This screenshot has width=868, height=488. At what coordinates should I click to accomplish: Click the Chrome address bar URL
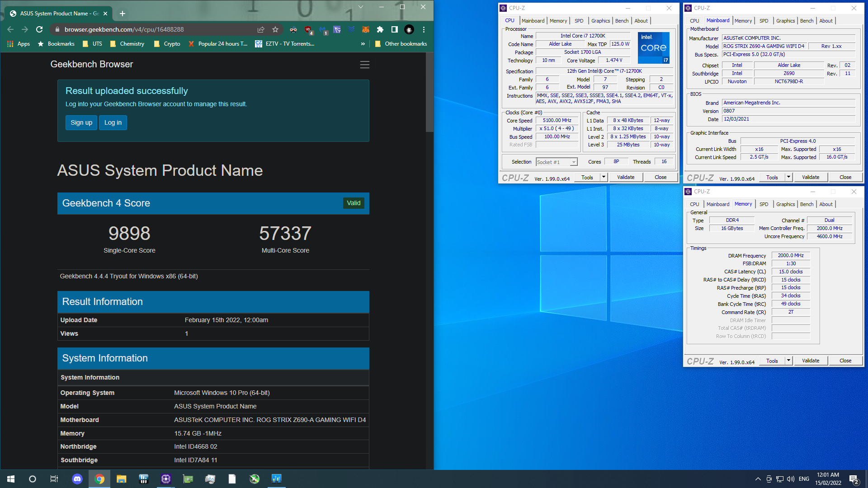[x=124, y=29]
